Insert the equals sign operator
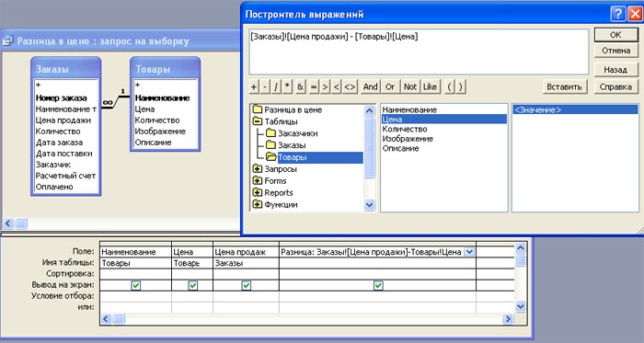The image size is (644, 343). [314, 86]
